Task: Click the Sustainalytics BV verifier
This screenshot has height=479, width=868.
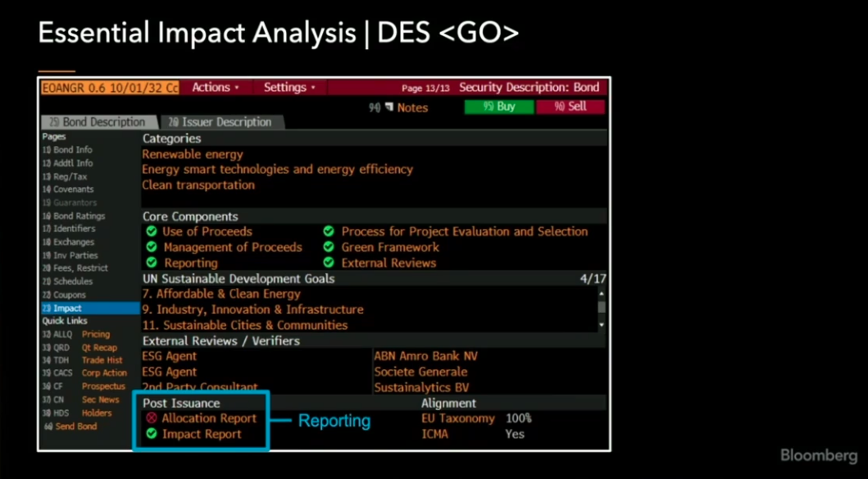Action: [422, 388]
